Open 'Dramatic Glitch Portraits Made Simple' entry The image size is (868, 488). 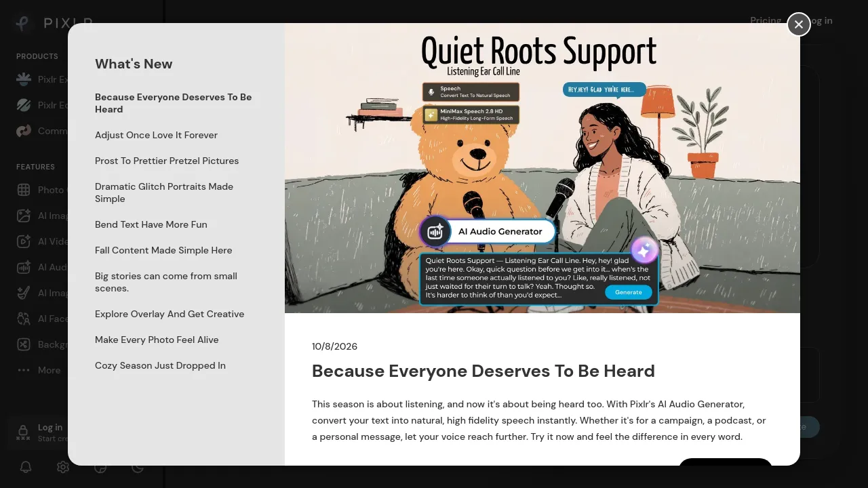coord(176,192)
